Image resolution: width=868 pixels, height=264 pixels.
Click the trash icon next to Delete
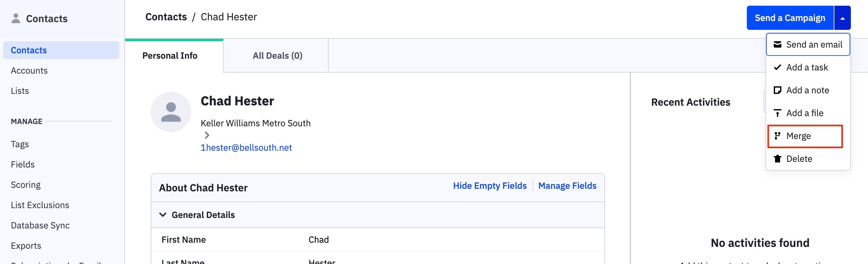click(x=777, y=158)
